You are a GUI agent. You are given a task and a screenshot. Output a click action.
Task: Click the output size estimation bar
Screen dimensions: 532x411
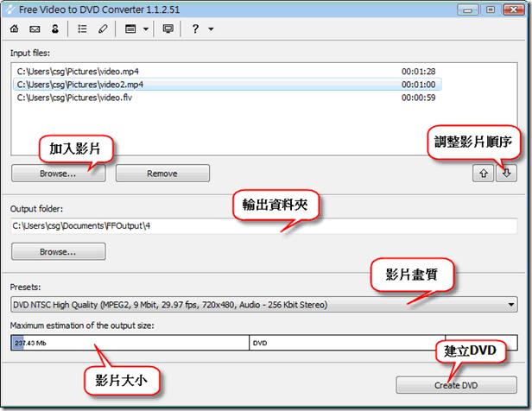click(264, 343)
